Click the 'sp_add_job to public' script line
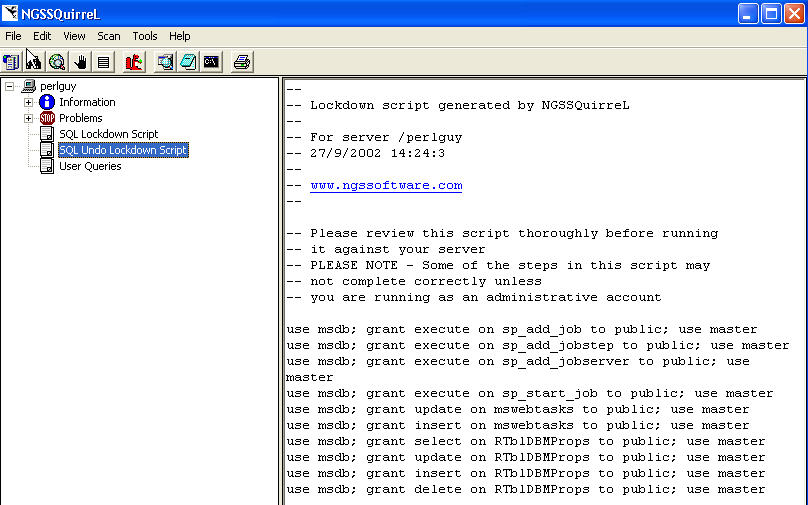 521,329
